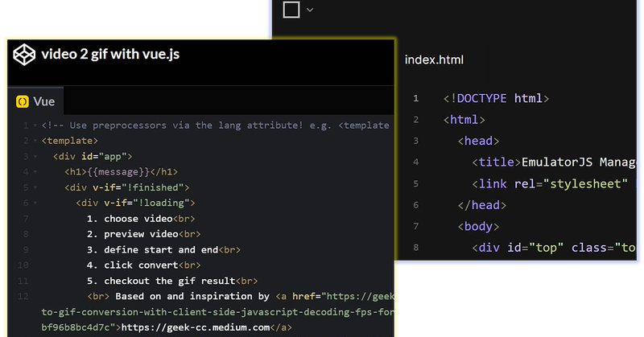This screenshot has height=337, width=644.
Task: Collapse the div id="app" fold arrow
Action: (x=35, y=157)
